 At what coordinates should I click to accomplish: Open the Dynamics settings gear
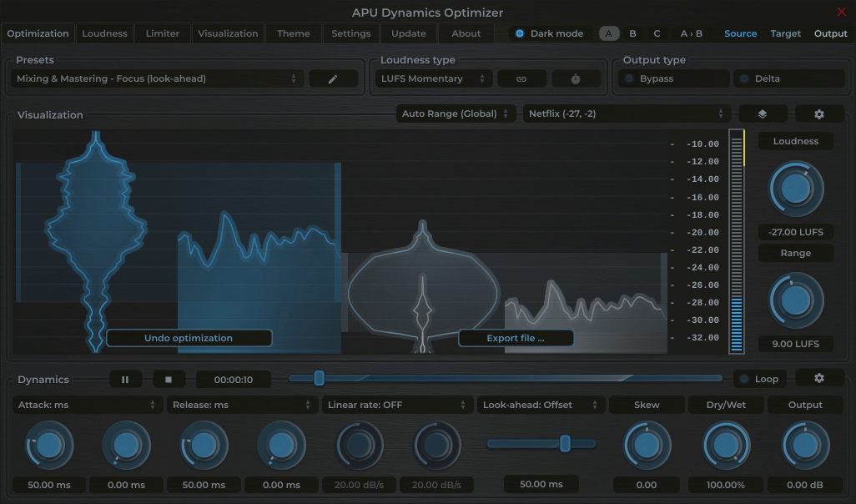pyautogui.click(x=819, y=378)
